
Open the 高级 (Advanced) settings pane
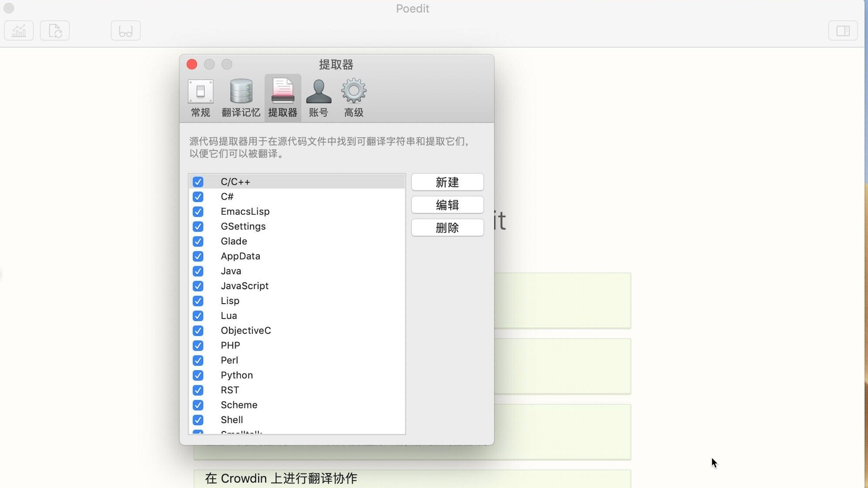point(354,97)
